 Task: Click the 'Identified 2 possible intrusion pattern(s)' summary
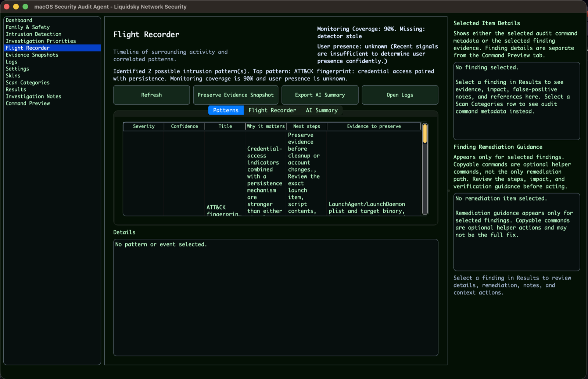[x=274, y=75]
